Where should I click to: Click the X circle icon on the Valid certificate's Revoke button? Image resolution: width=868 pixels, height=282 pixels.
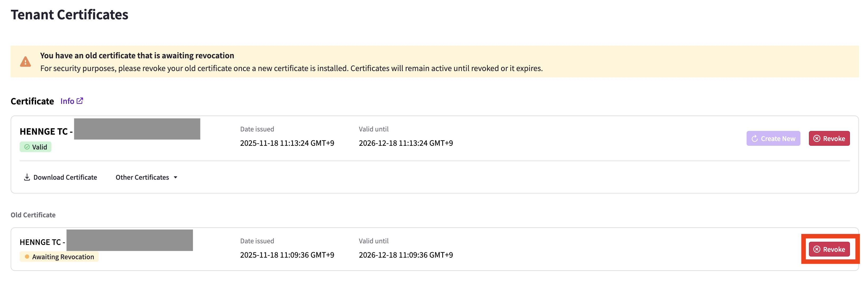point(817,138)
